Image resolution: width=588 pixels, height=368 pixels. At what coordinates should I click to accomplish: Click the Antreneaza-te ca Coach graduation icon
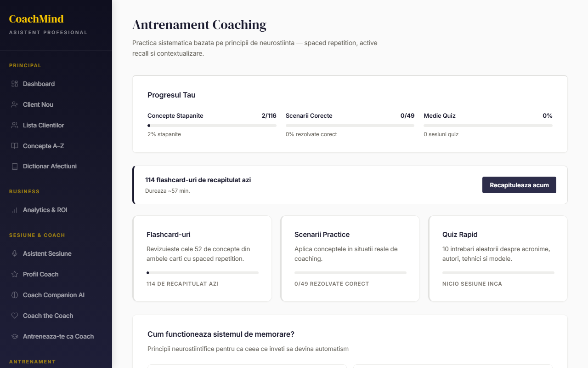click(15, 336)
